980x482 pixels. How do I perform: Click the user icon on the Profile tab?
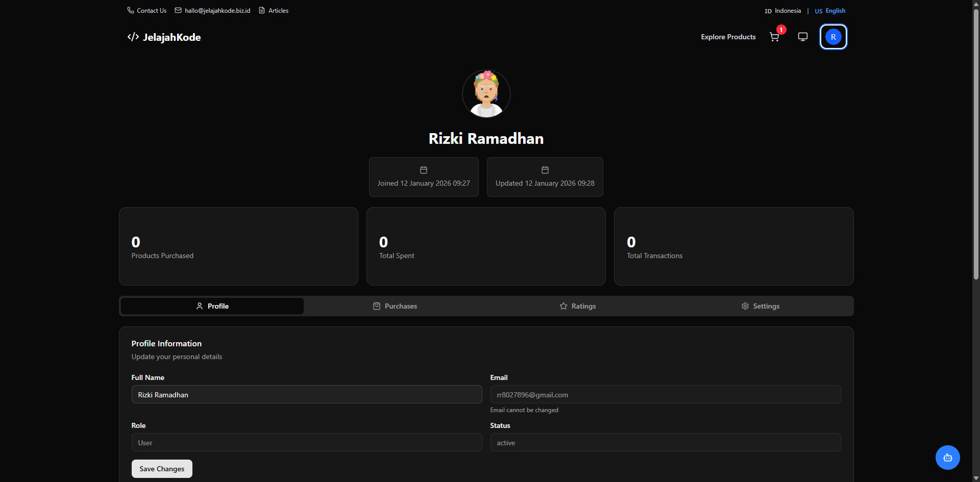click(x=200, y=306)
